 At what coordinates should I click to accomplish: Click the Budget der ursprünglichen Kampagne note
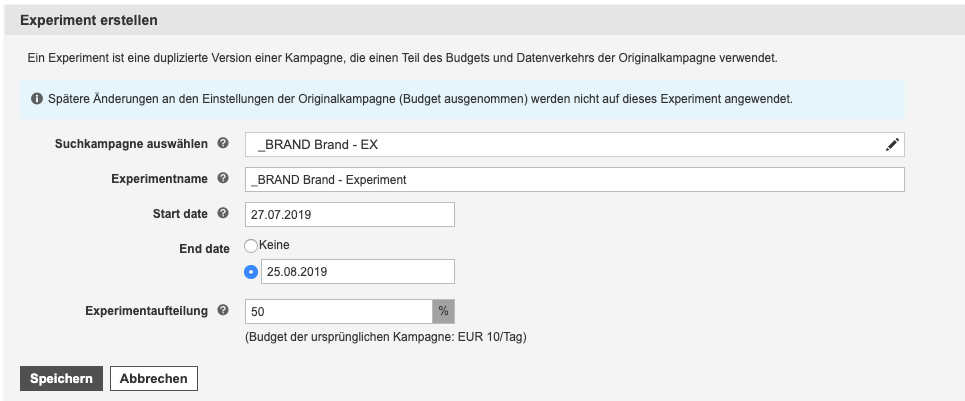(386, 338)
